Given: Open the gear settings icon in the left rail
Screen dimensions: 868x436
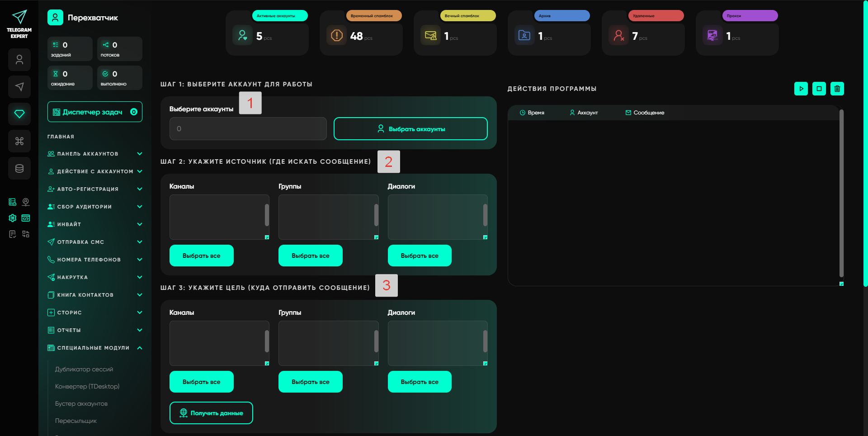Looking at the screenshot, I should (x=13, y=218).
